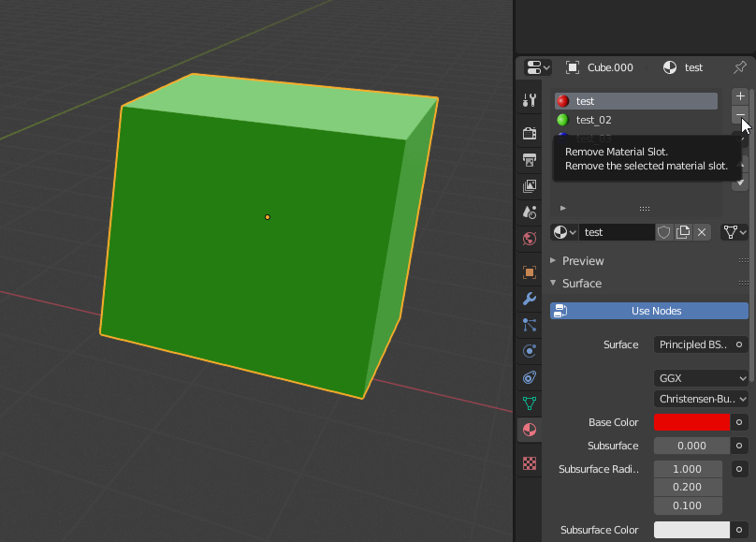Select the Modifier properties wrench icon
Viewport: 756px width, 542px height.
[x=530, y=299]
